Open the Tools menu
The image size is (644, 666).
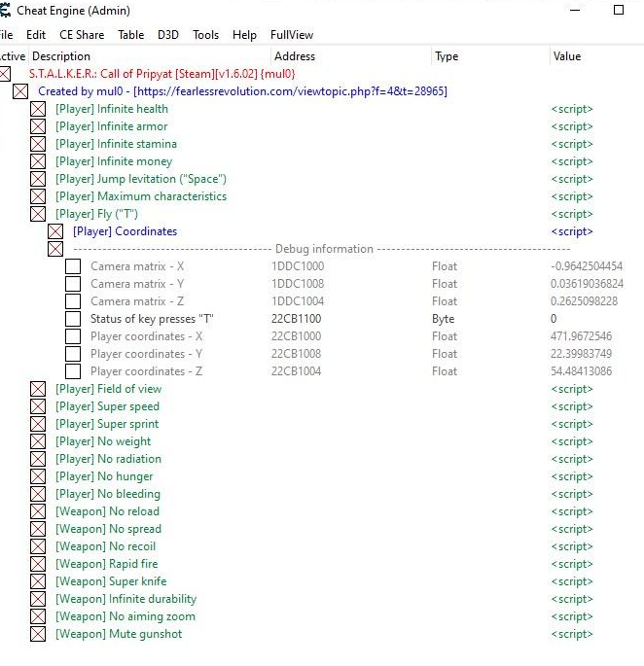coord(205,35)
